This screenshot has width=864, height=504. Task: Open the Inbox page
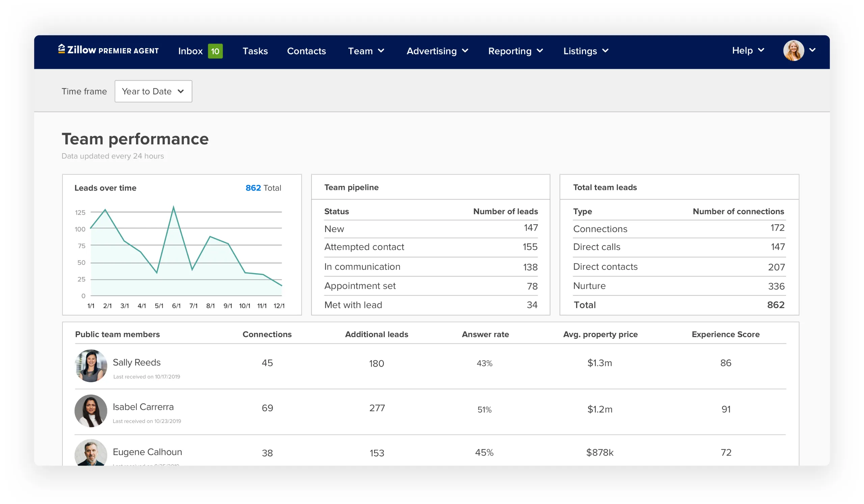(x=190, y=51)
